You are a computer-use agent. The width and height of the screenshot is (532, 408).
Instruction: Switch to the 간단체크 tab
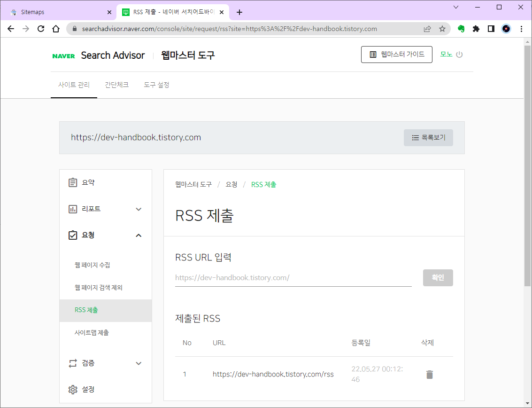click(116, 85)
